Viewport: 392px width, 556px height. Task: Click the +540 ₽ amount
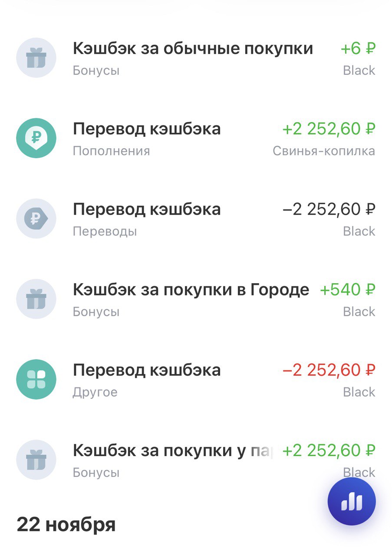347,289
